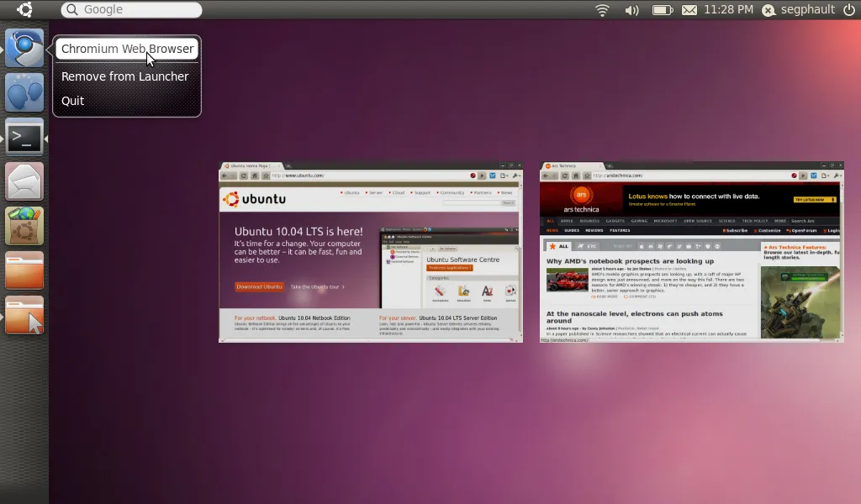
Task: Open Ubuntu Software Center from the launcher
Action: 24,225
